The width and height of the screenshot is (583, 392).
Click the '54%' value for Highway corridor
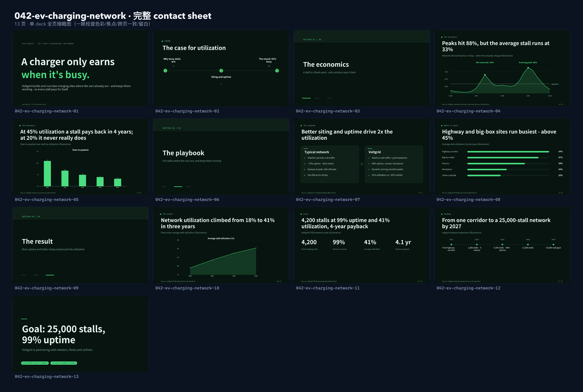click(561, 151)
